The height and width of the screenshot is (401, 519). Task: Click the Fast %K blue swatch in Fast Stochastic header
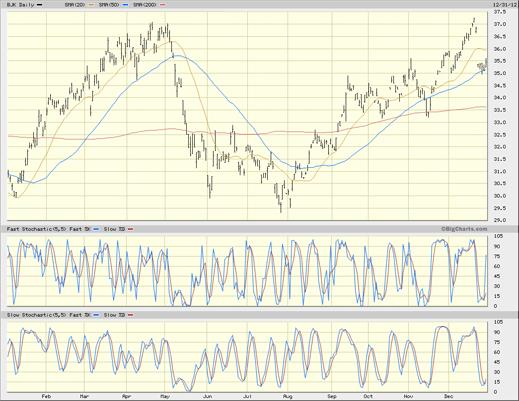[96, 229]
